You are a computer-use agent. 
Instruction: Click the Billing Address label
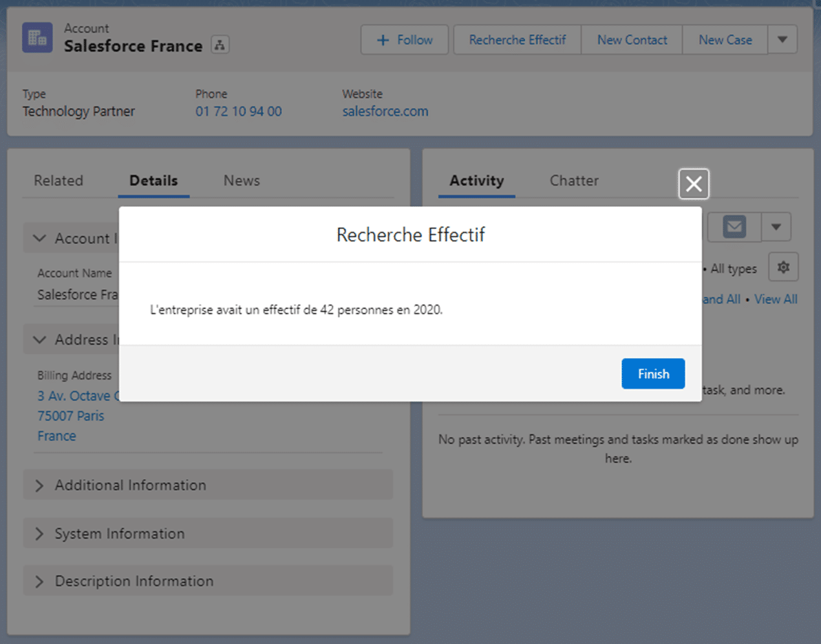(x=74, y=375)
